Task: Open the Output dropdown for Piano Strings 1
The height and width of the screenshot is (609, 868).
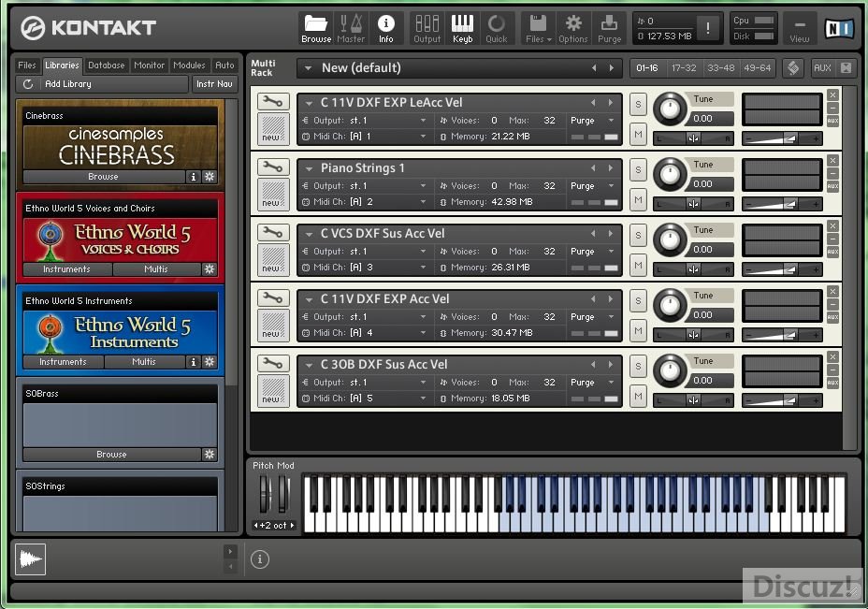Action: (423, 186)
